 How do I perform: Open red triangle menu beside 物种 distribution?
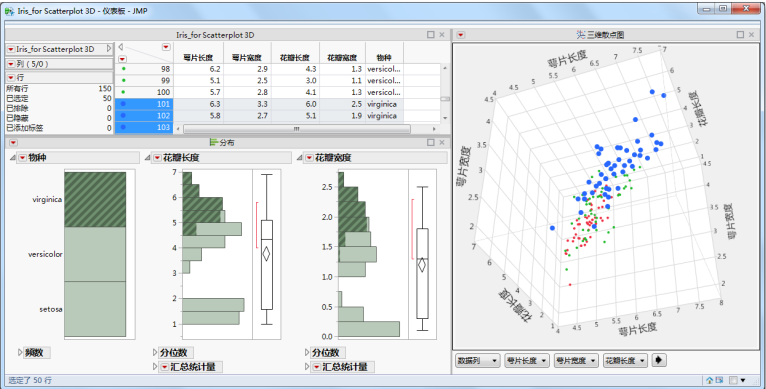click(x=22, y=158)
